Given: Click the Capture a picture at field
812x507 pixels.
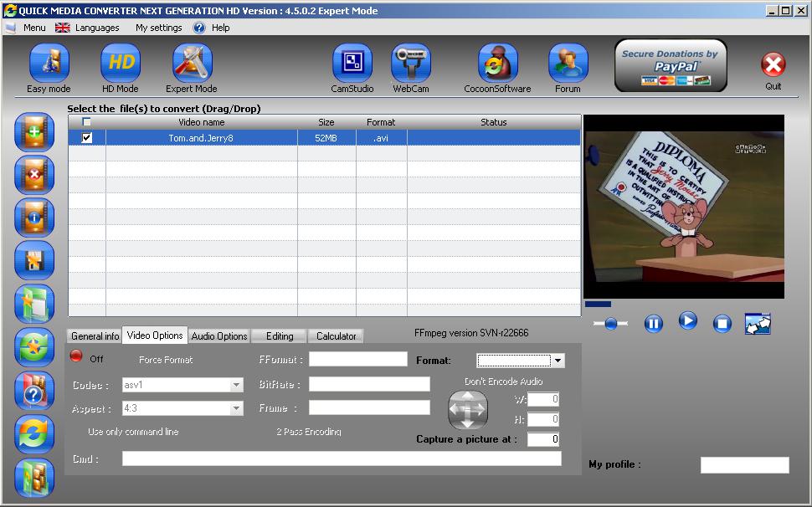Looking at the screenshot, I should pyautogui.click(x=543, y=439).
